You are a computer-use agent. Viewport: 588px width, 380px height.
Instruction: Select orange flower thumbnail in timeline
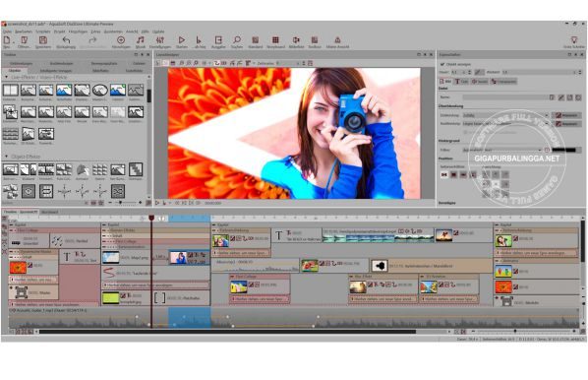coord(18,268)
